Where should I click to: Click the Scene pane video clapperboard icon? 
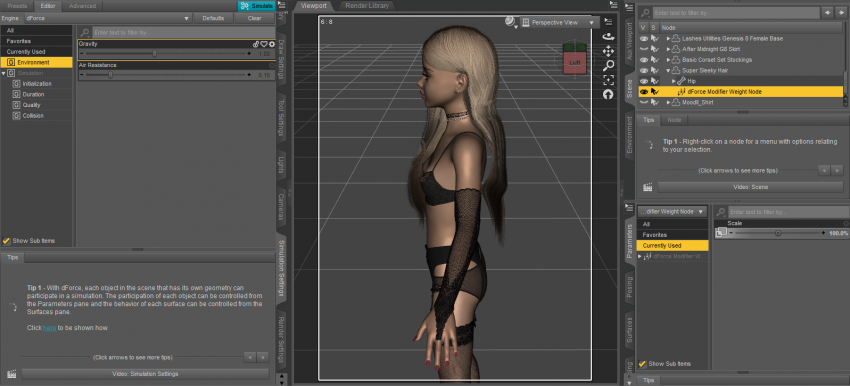point(647,187)
